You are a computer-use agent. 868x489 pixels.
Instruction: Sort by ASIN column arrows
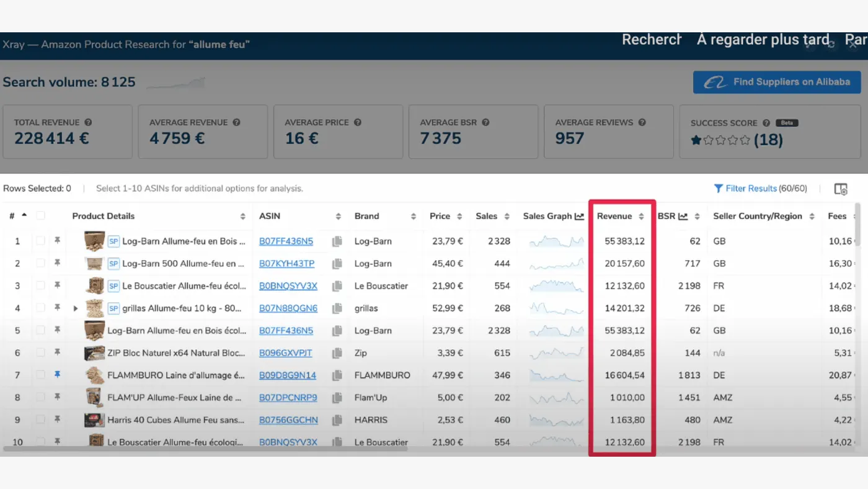point(338,217)
